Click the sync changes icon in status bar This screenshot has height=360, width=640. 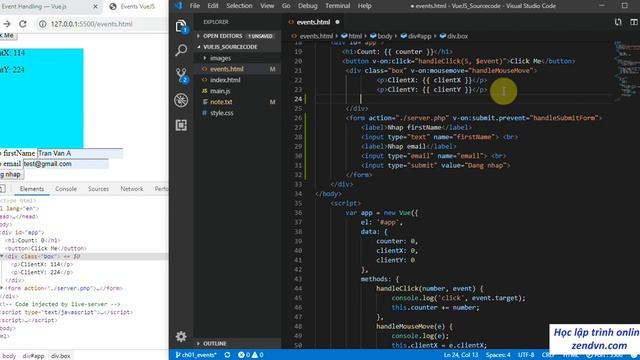227,355
